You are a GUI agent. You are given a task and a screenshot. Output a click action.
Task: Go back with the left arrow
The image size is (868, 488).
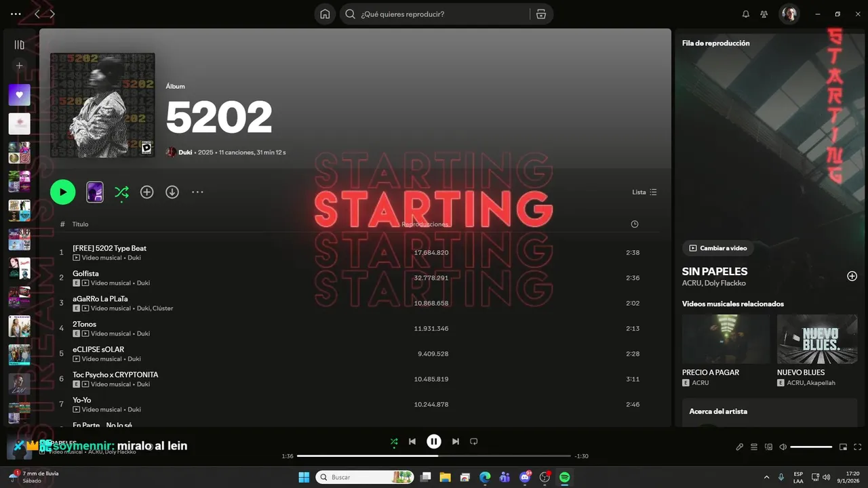pyautogui.click(x=37, y=14)
